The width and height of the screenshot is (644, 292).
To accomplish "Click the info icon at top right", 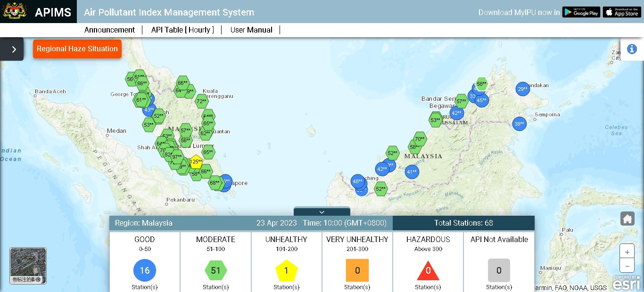I will click(x=632, y=49).
